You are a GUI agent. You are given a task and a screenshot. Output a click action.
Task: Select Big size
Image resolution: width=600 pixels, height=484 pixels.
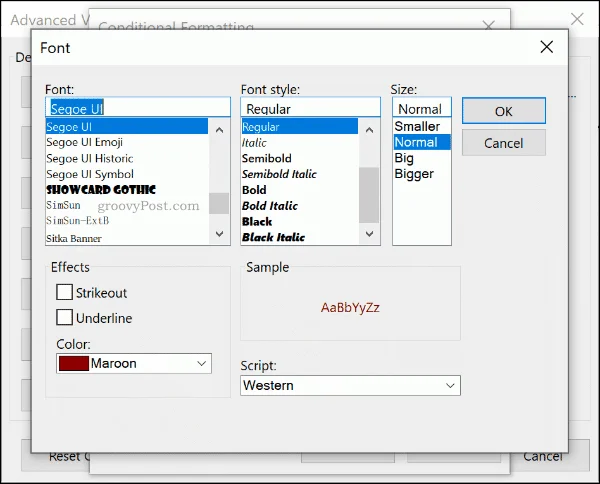point(422,158)
